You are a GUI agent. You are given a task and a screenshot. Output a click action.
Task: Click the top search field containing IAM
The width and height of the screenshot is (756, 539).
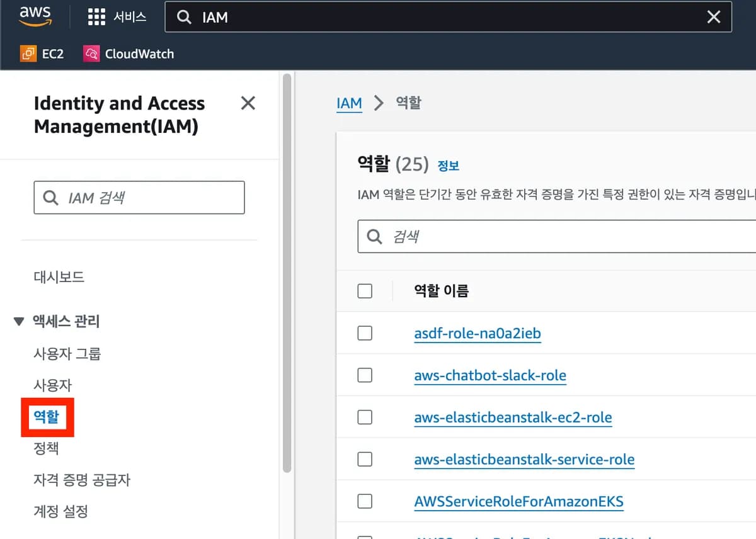[x=448, y=17]
